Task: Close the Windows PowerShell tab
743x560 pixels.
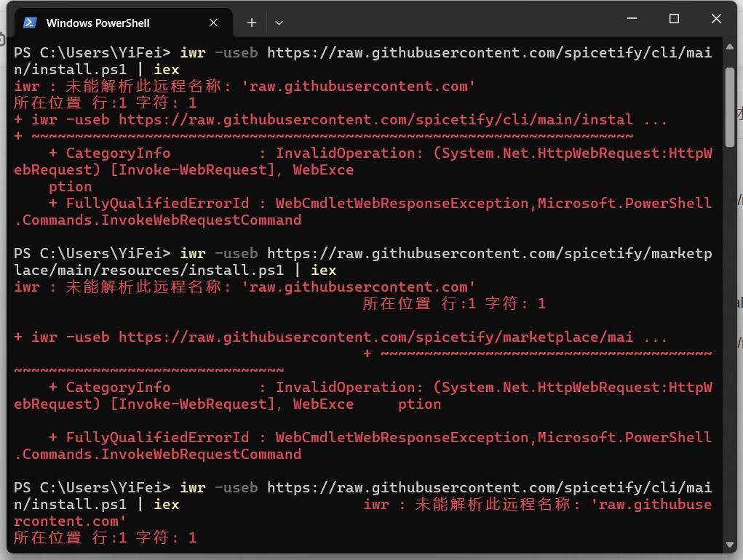Action: point(213,23)
